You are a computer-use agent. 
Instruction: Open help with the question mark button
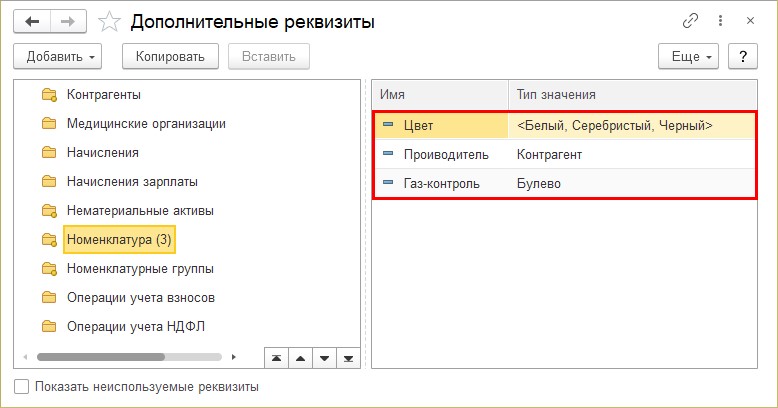(x=743, y=56)
